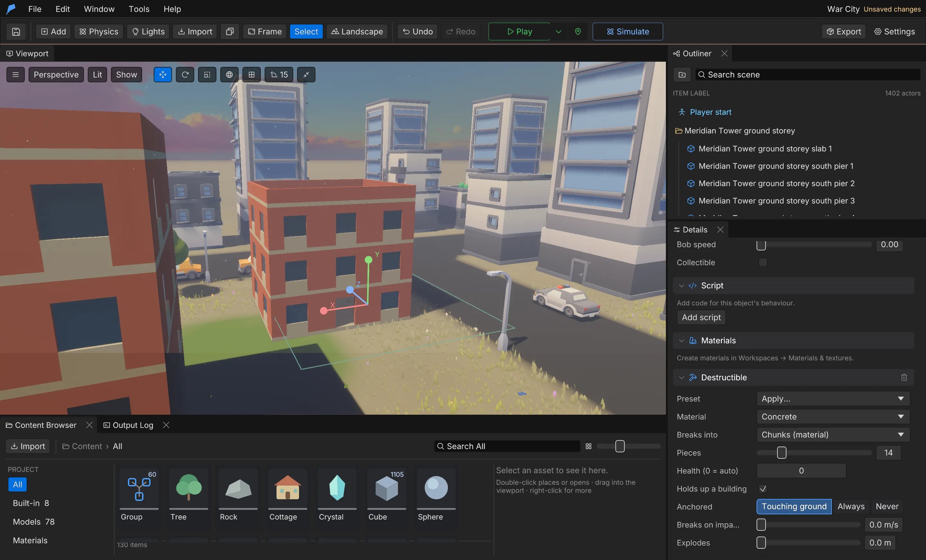
Task: Uncheck Holds up a building
Action: 763,489
